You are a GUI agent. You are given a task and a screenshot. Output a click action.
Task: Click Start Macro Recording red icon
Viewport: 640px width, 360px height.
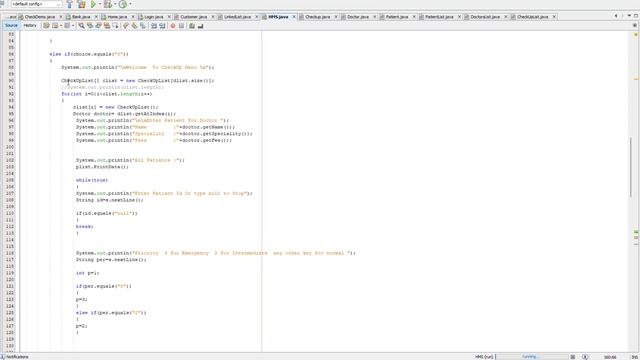coord(173,26)
